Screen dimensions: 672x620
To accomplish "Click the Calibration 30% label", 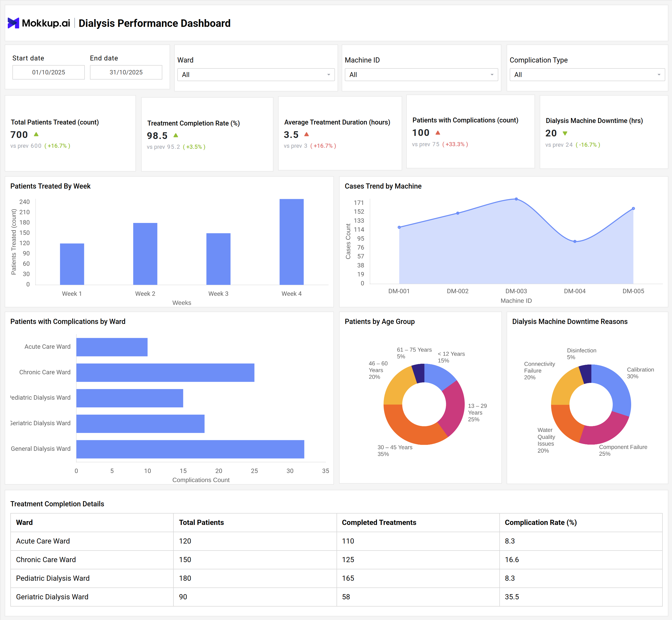I will 640,373.
